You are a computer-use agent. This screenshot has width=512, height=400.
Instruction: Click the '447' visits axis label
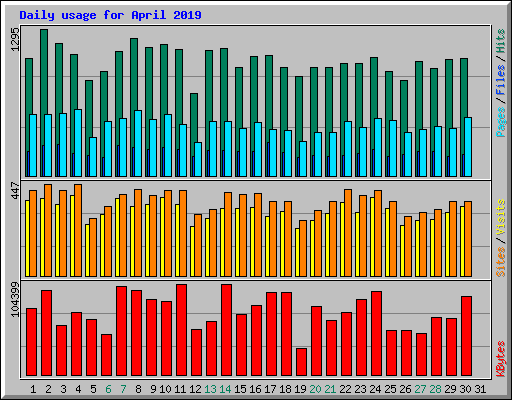point(15,190)
